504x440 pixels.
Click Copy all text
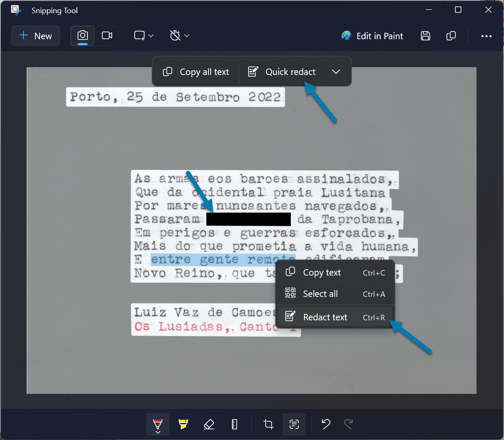pyautogui.click(x=196, y=72)
